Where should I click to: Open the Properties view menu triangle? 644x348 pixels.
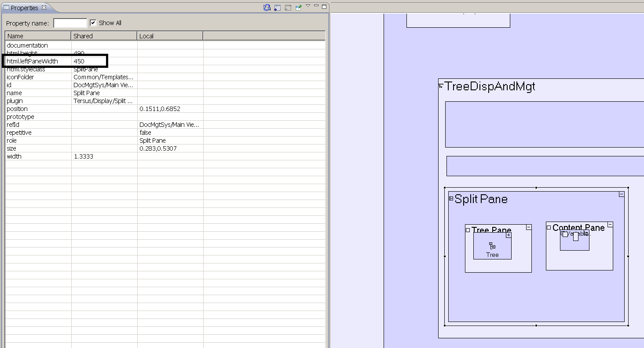[x=308, y=6]
